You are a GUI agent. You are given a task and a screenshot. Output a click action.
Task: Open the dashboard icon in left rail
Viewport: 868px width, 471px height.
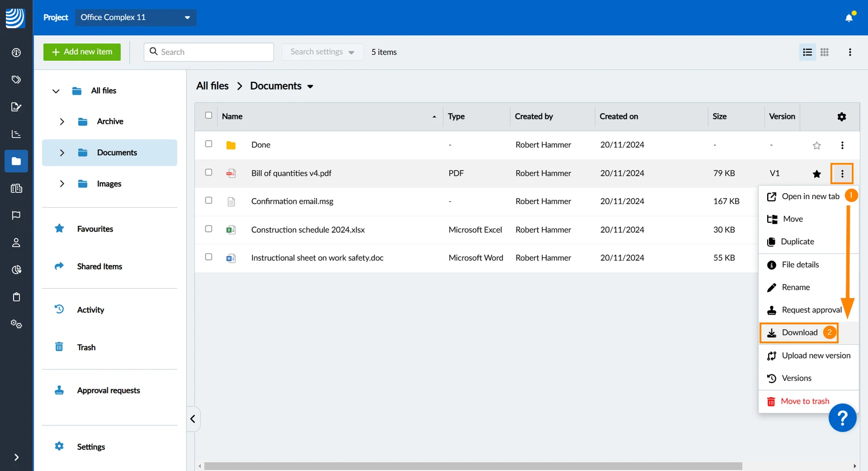tap(16, 53)
